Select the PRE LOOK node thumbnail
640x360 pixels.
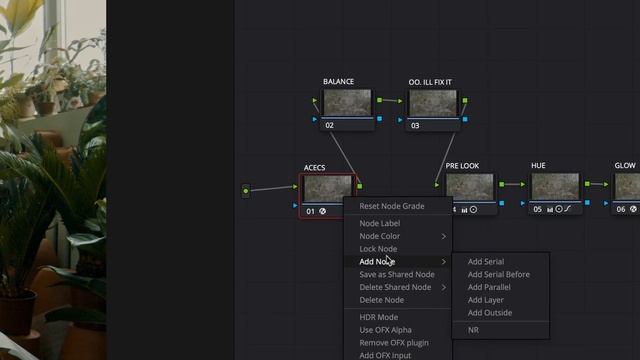tap(469, 187)
